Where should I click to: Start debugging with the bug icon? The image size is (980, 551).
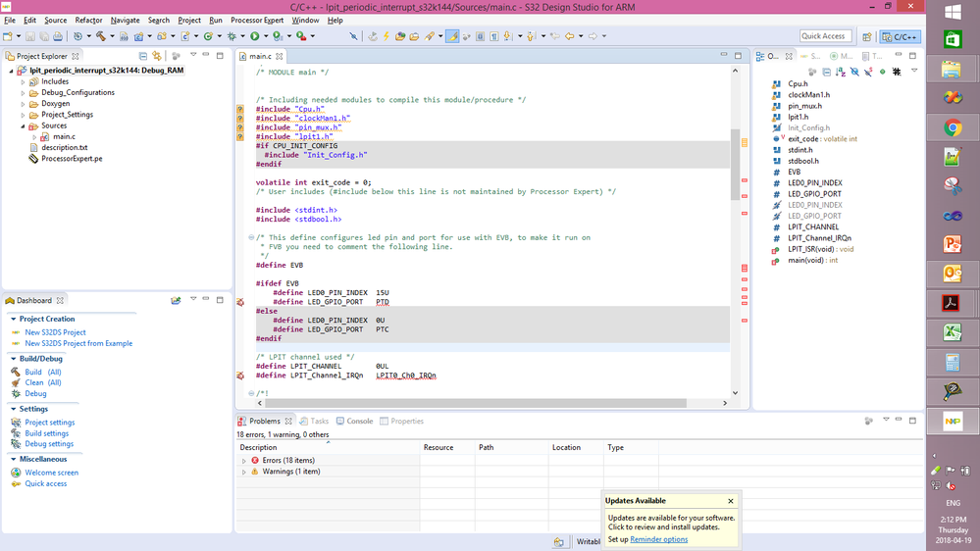tap(232, 36)
